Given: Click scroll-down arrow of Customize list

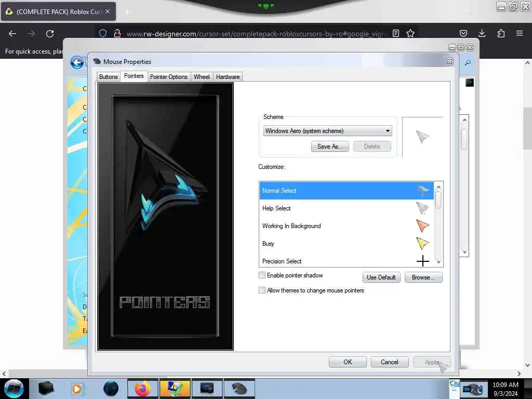Looking at the screenshot, I should 438,262.
